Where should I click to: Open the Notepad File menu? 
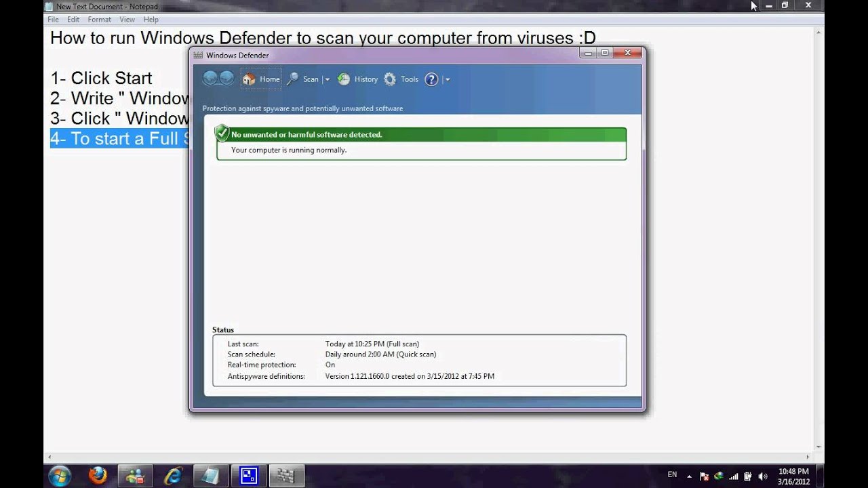pos(53,20)
